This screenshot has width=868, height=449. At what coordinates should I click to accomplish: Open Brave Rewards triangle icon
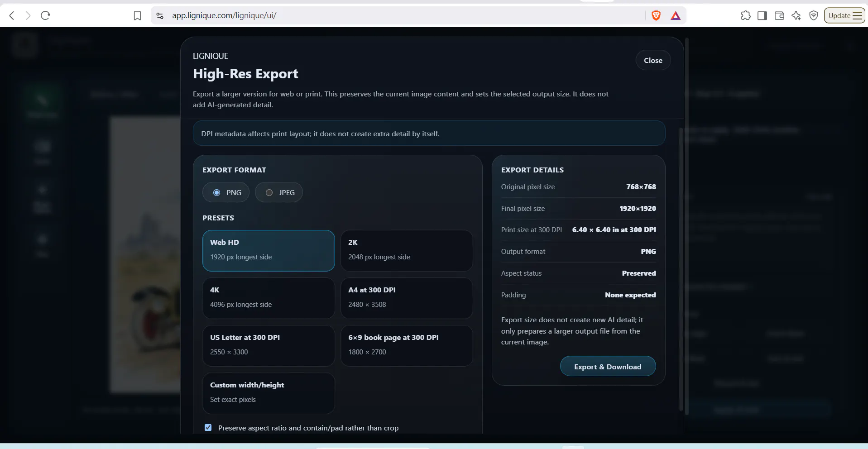(676, 16)
